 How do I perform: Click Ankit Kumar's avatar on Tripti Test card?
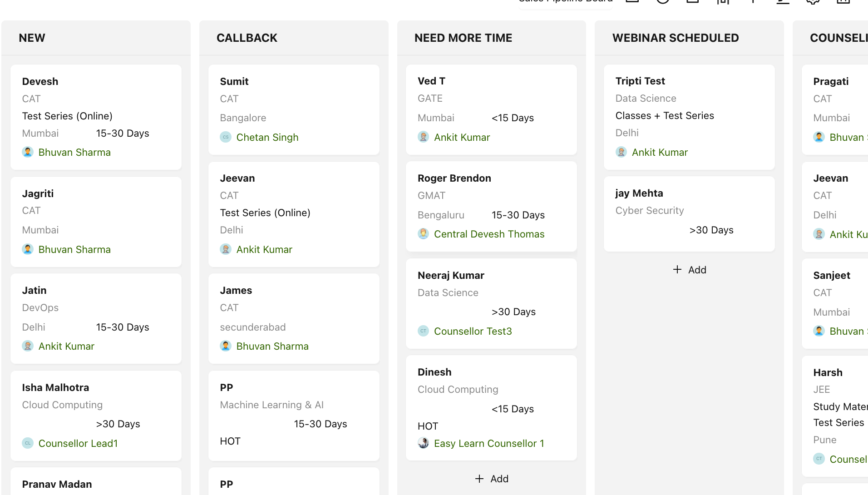tap(621, 152)
